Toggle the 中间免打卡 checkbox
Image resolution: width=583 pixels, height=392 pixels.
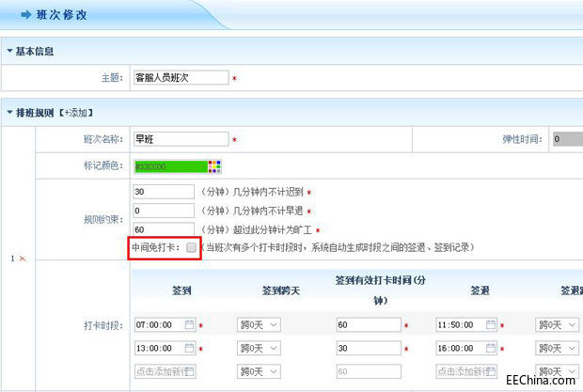pyautogui.click(x=191, y=247)
